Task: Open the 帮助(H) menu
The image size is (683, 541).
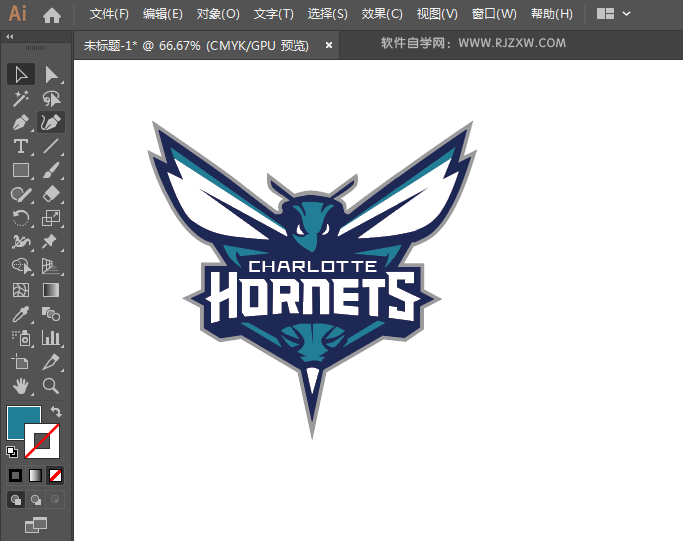Action: click(x=552, y=14)
